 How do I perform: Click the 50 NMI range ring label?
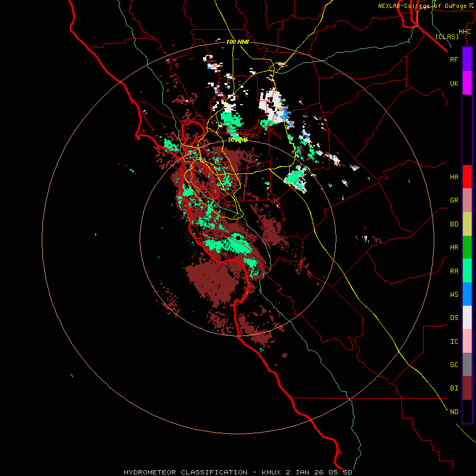237,140
